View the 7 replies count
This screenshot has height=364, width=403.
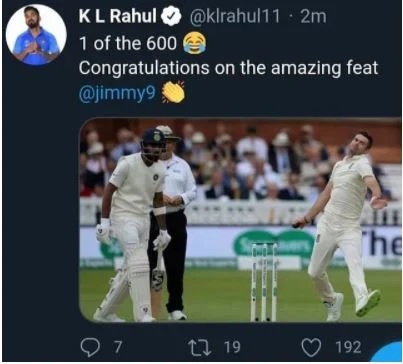click(118, 347)
